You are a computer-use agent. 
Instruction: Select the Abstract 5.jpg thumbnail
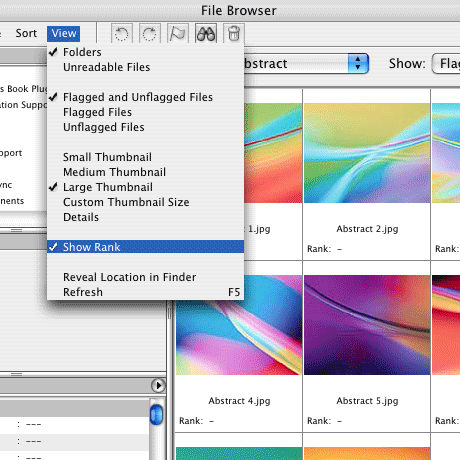[367, 325]
